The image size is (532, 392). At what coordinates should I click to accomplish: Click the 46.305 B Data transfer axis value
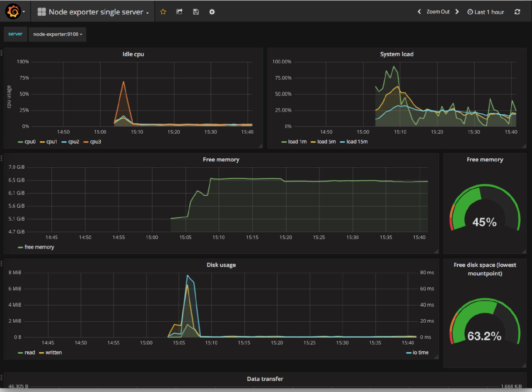pos(18,386)
